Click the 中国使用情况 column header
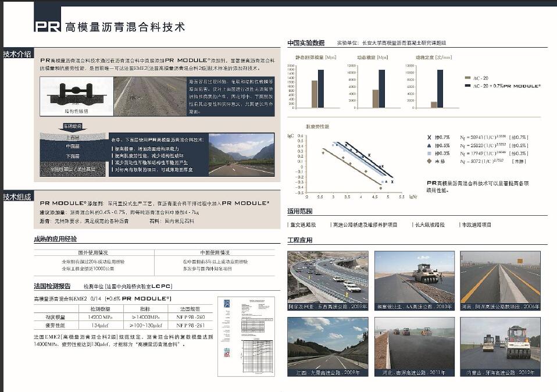 (215, 252)
